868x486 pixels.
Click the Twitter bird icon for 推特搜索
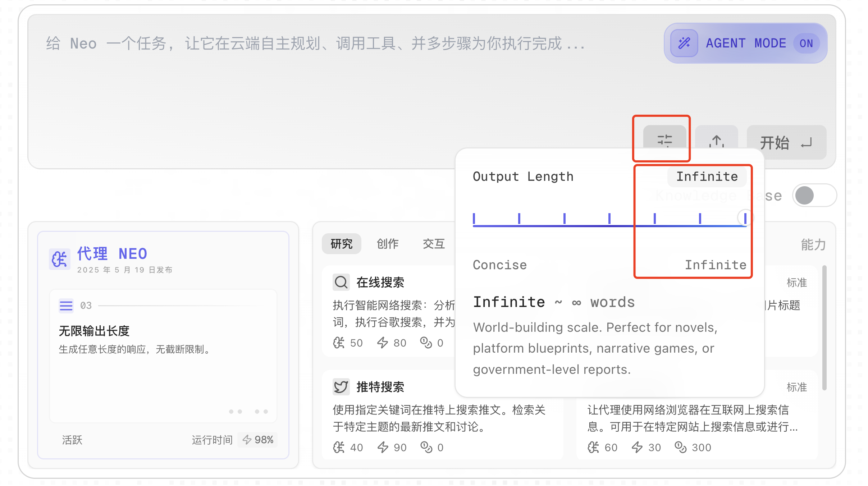[x=341, y=387]
